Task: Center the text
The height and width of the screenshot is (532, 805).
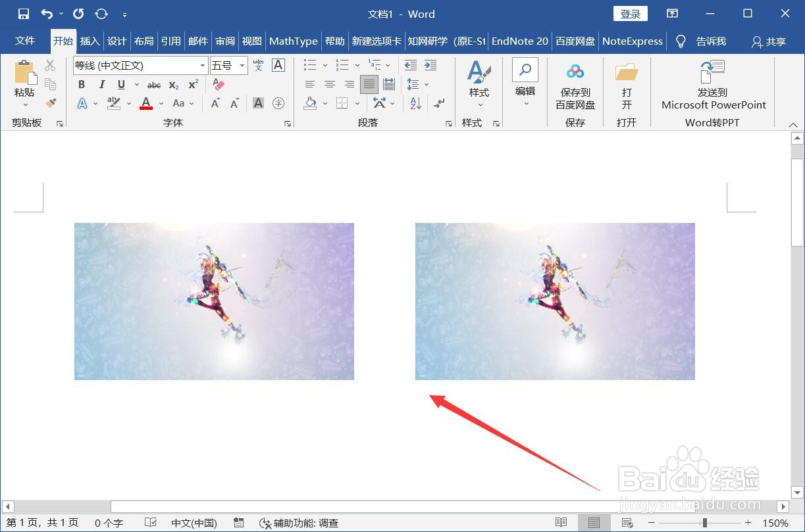Action: click(x=330, y=84)
